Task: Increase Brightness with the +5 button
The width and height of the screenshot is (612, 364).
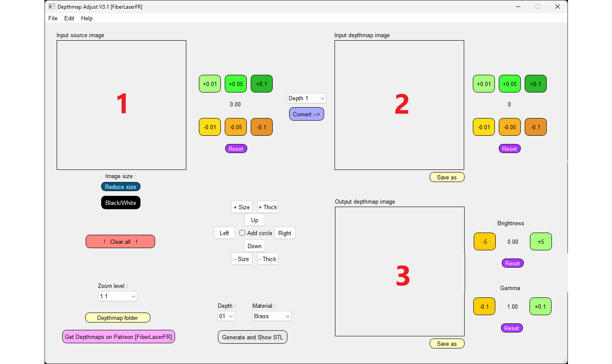Action: point(541,242)
